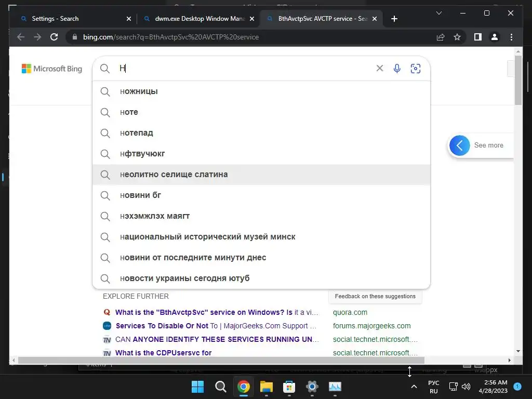The width and height of the screenshot is (532, 399).
Task: Click the Microsoft Bing logo
Action: point(52,69)
